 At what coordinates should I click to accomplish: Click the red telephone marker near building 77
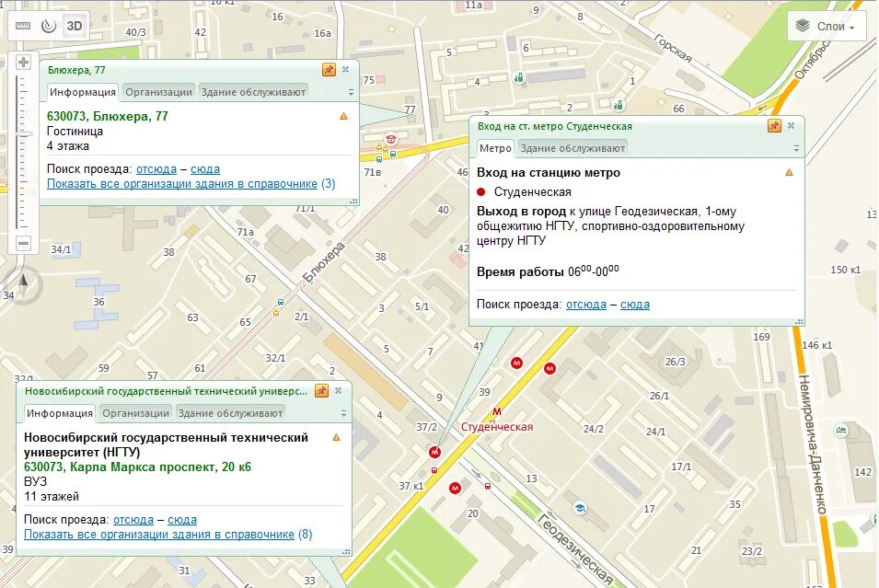(x=391, y=138)
